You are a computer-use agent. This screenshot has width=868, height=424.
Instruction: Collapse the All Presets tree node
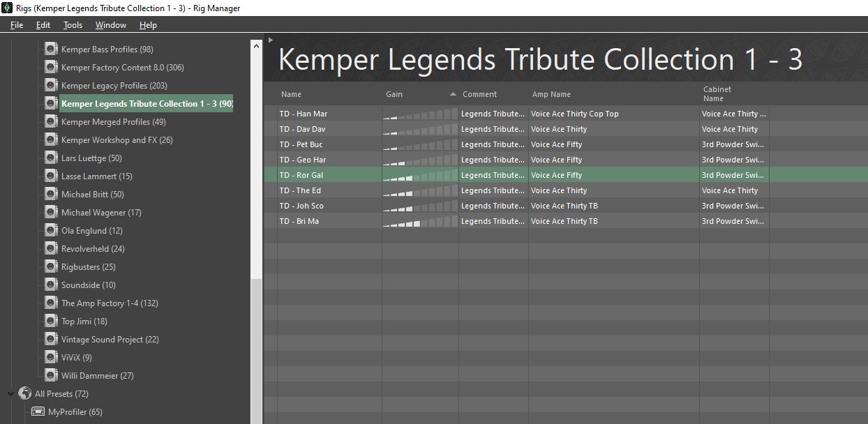click(x=10, y=394)
